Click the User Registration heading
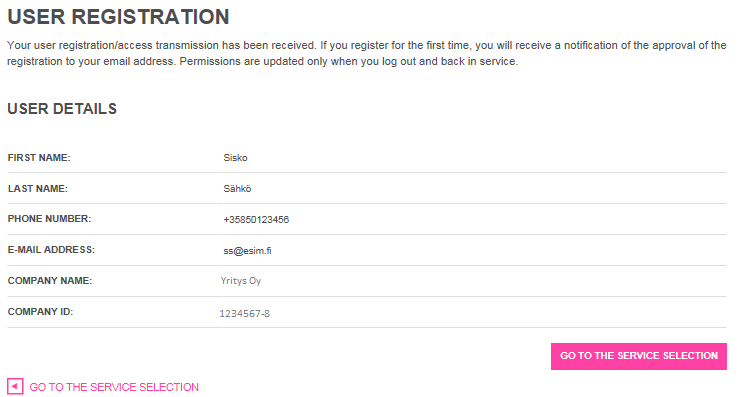Screen dimensions: 738x397 [118, 17]
